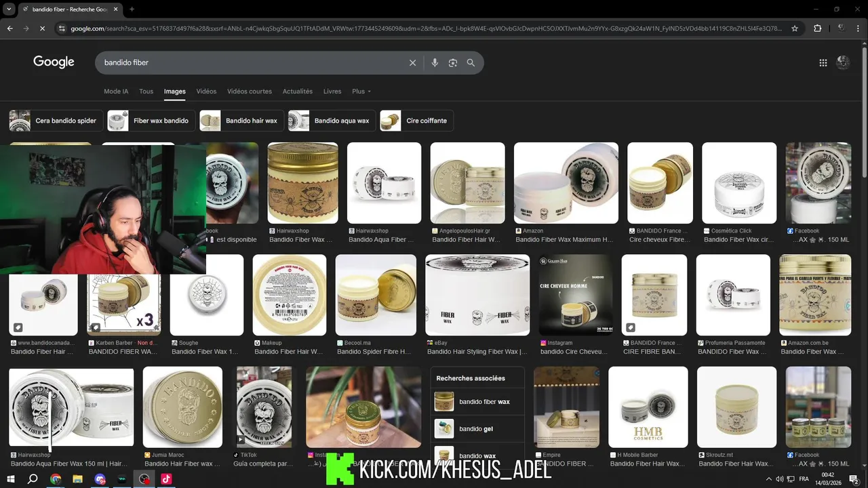Switch to Mode IA
868x488 pixels.
tap(116, 91)
